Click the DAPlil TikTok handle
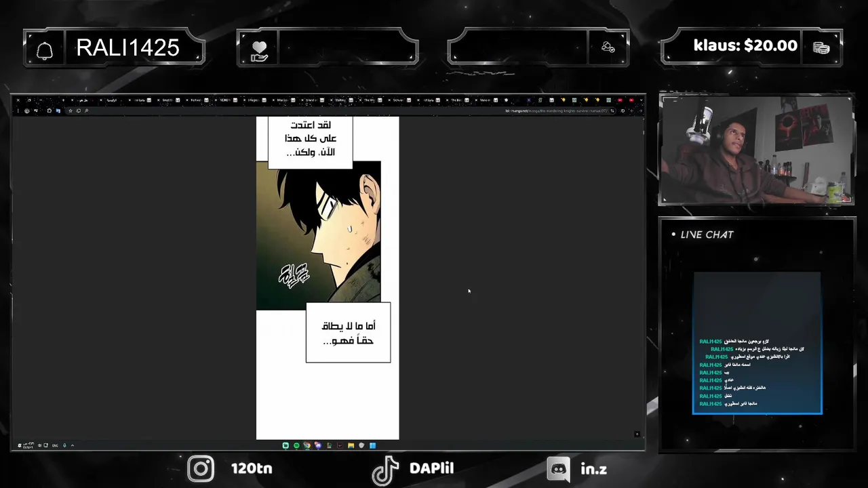 pyautogui.click(x=431, y=468)
